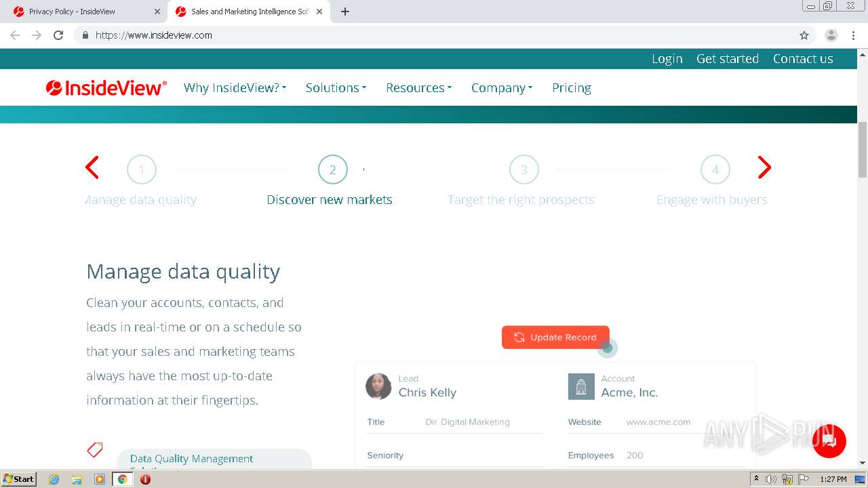The height and width of the screenshot is (488, 868).
Task: Click the Chrome taskbar icon
Action: pos(122,479)
